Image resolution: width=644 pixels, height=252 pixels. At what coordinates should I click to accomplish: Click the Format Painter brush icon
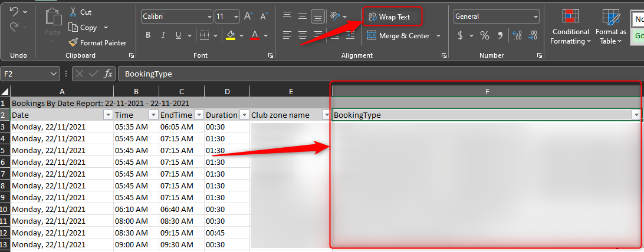(73, 42)
